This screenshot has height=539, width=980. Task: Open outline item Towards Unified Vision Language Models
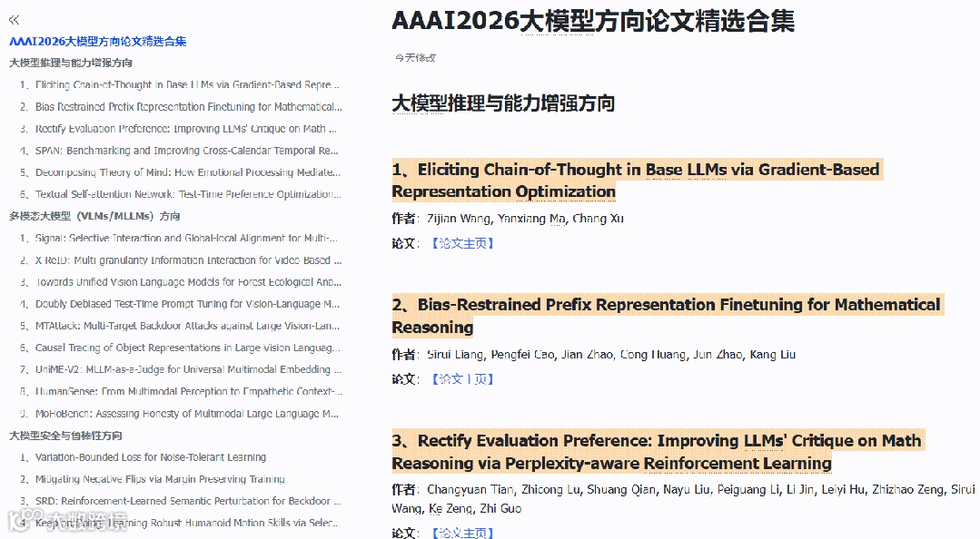point(181,281)
